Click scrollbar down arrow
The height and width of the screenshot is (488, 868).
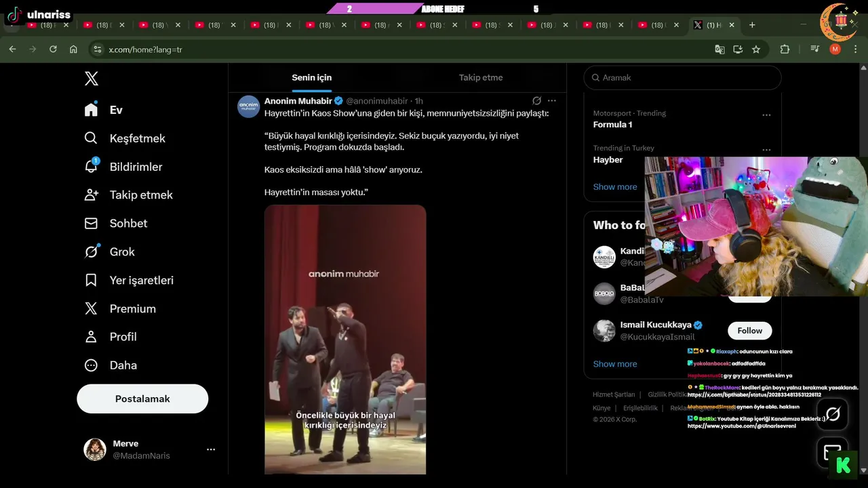(863, 470)
